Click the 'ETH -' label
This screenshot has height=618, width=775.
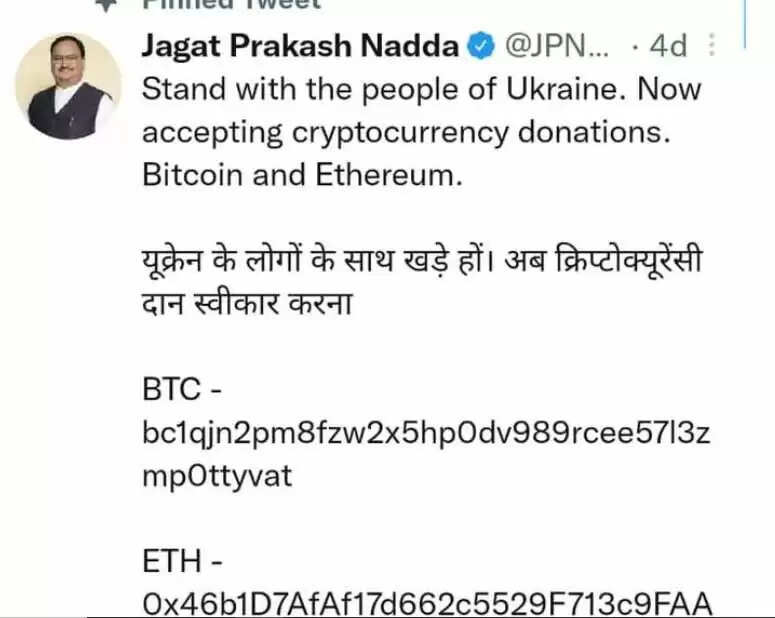coord(182,561)
